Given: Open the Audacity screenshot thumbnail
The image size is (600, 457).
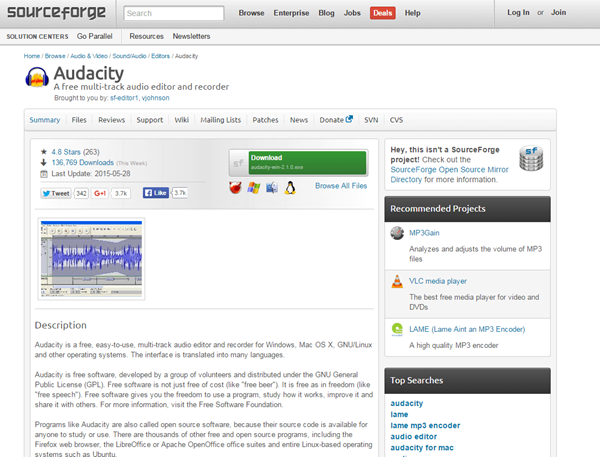Looking at the screenshot, I should (x=91, y=258).
